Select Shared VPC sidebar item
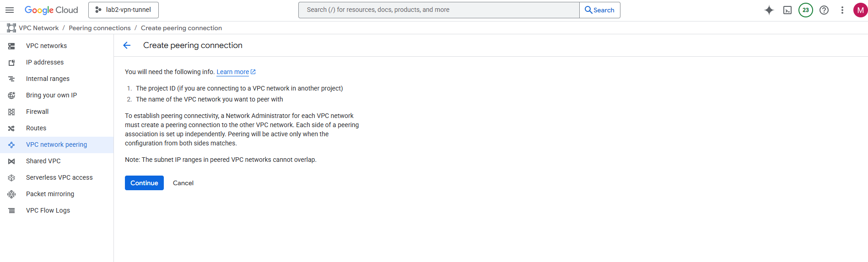This screenshot has width=868, height=262. [43, 161]
